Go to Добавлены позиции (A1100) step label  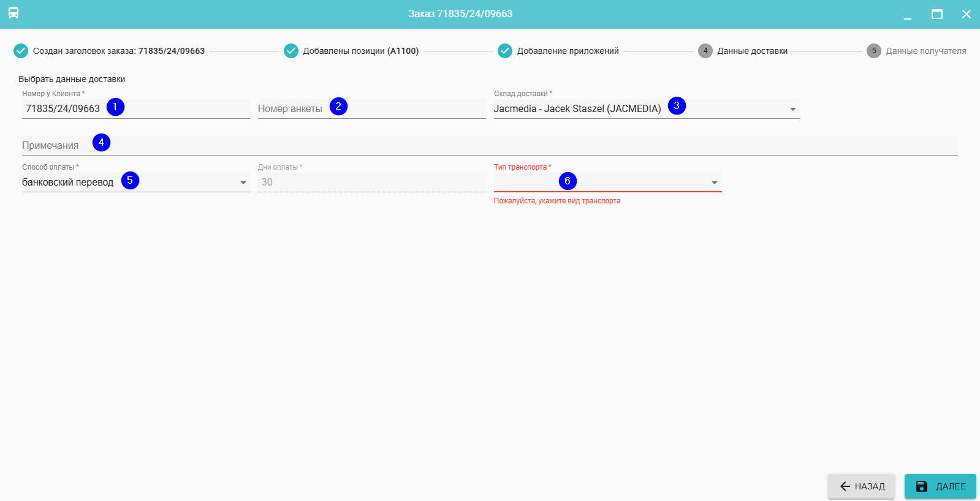[x=360, y=51]
